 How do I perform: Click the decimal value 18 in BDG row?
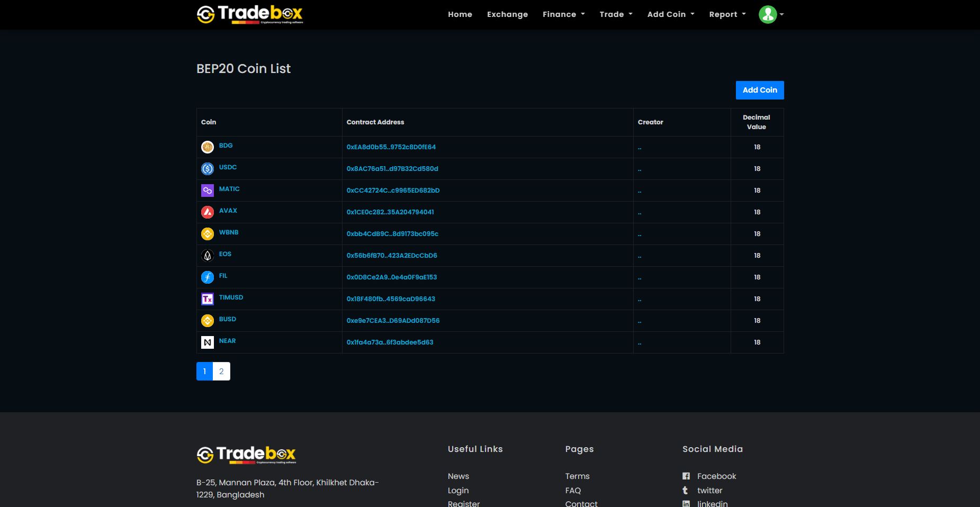(757, 147)
